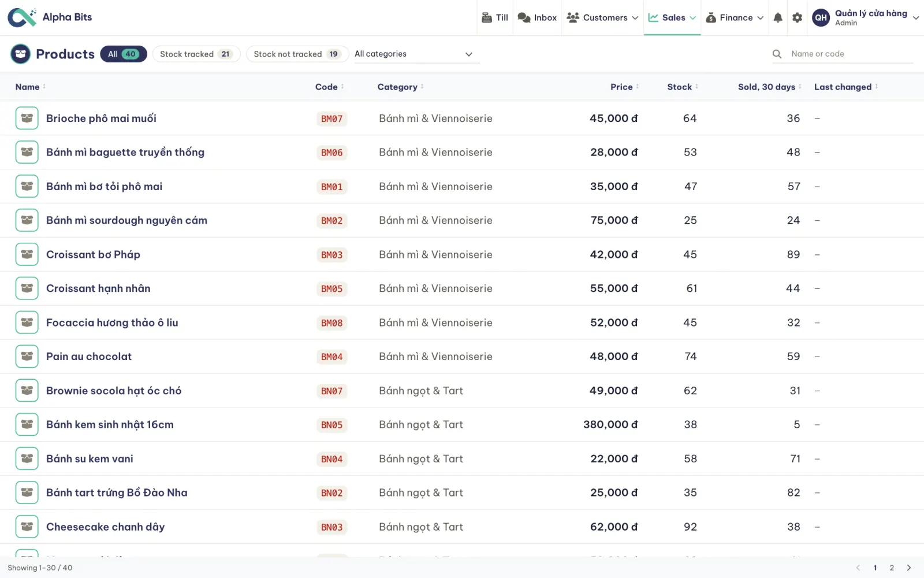Open Bánh tart trứng Bồ Đào Nha product

coord(117,492)
